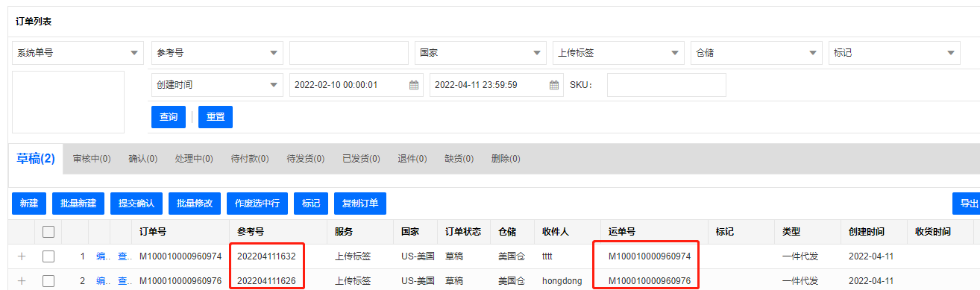Select reference number 202204111626 cell
Image resolution: width=980 pixels, height=290 pixels.
pyautogui.click(x=266, y=281)
